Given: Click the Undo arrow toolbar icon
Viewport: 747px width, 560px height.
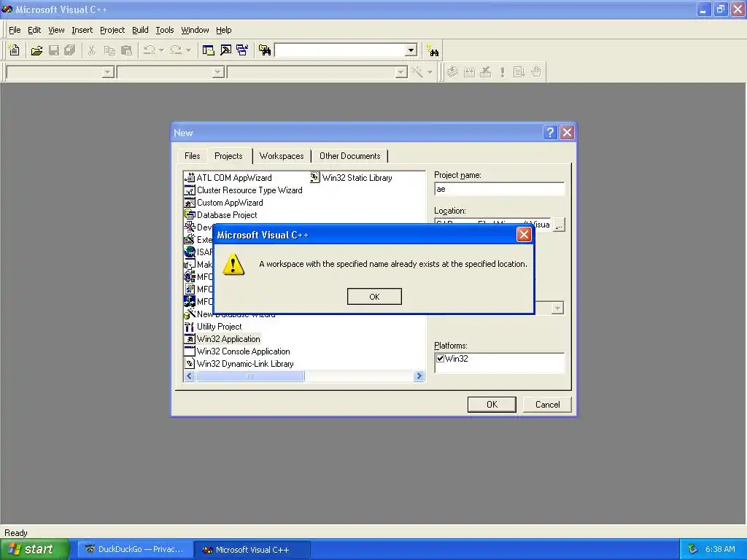Looking at the screenshot, I should [x=149, y=50].
